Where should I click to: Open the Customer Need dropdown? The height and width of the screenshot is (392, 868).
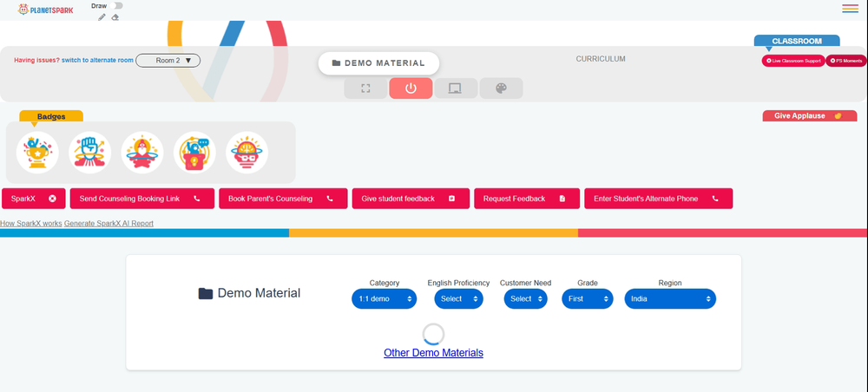(525, 298)
